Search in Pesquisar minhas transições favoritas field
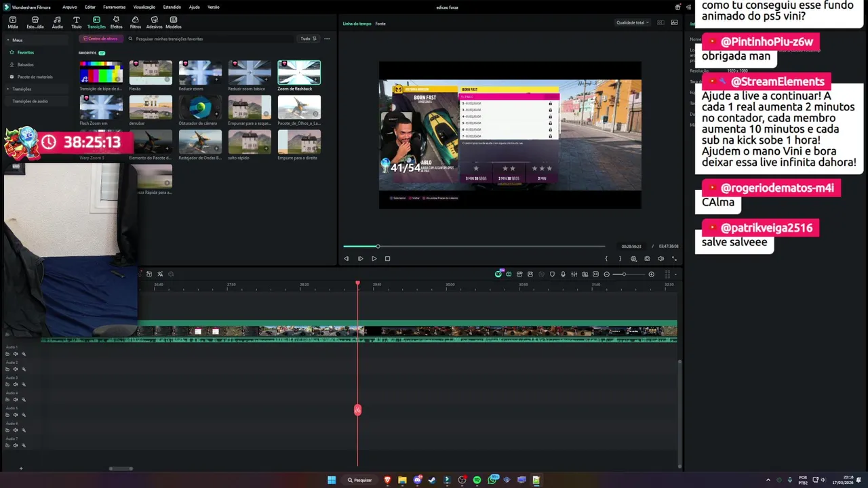 [210, 39]
